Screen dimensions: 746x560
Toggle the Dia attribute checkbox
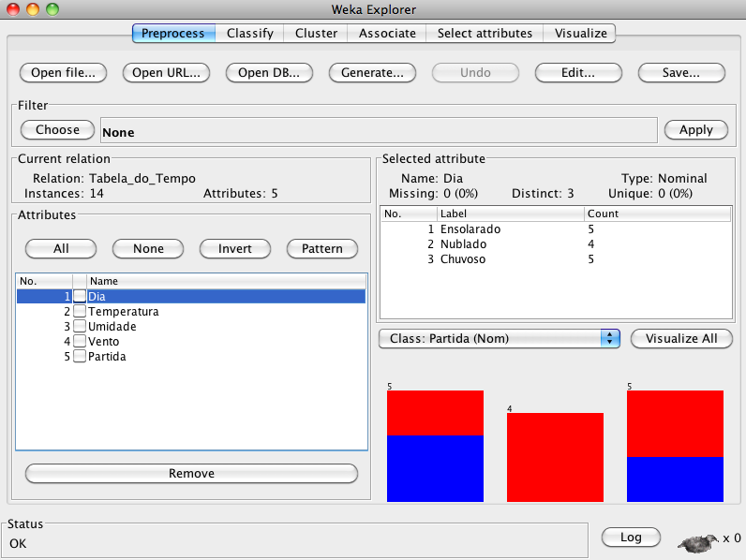tap(80, 296)
